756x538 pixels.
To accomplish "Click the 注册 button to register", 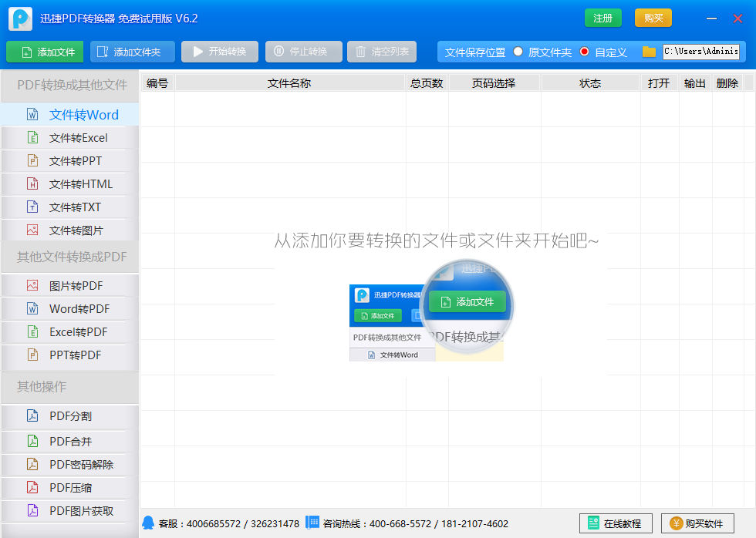I will click(x=602, y=18).
